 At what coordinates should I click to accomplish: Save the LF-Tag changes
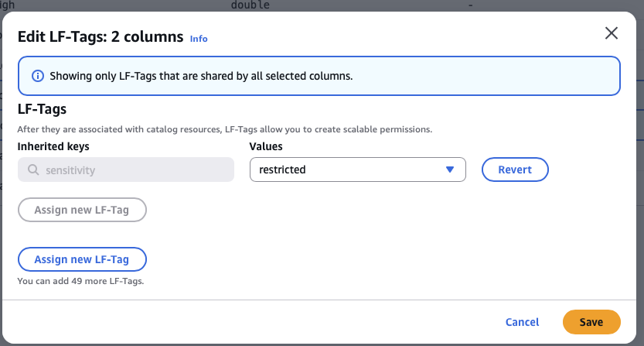click(x=591, y=322)
